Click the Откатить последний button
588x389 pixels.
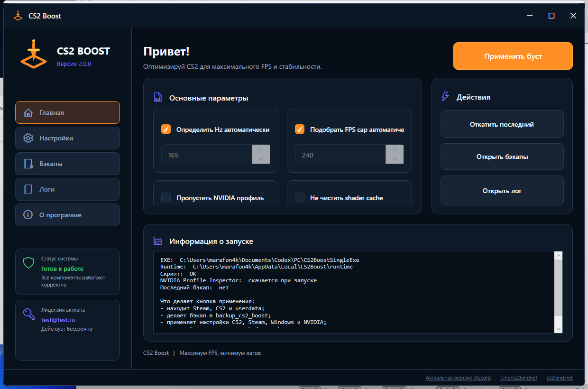[x=502, y=124]
